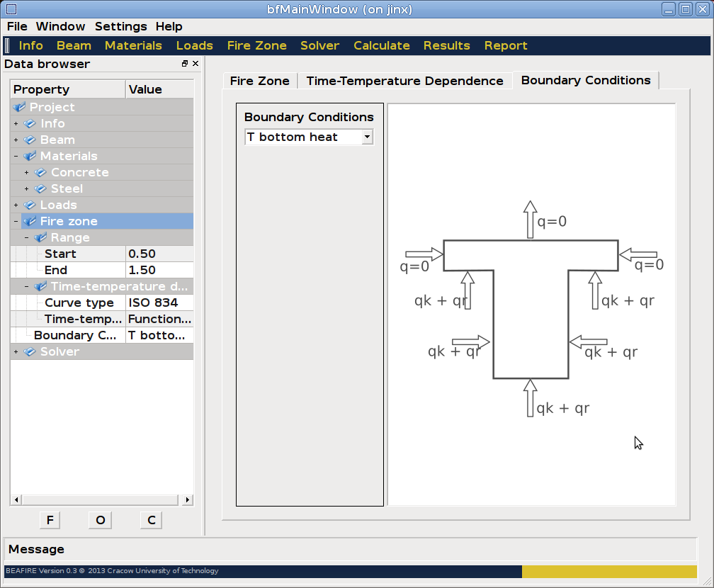This screenshot has width=714, height=588.
Task: Expand the Info tree node
Action: point(16,124)
